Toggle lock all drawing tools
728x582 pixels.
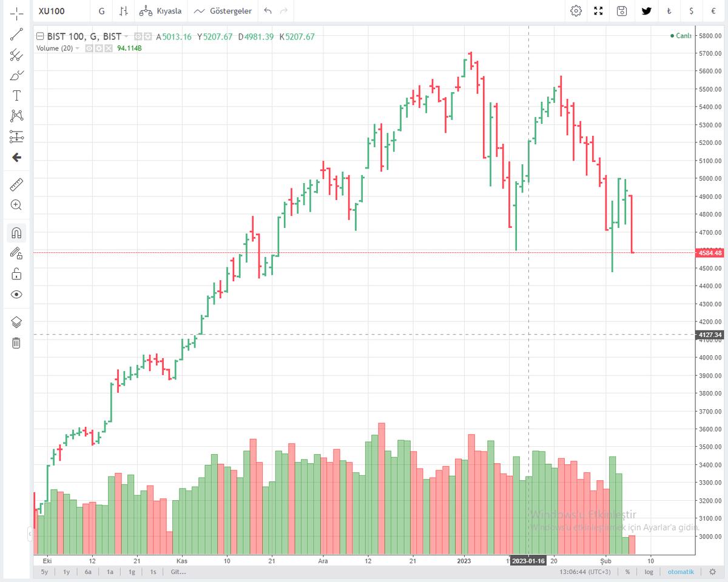coord(16,273)
